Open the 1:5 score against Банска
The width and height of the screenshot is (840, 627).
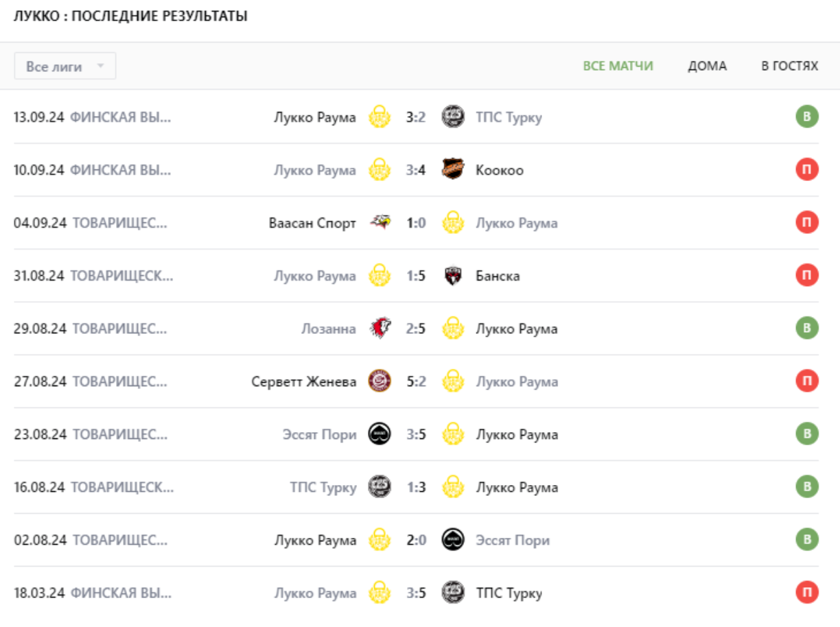click(416, 275)
